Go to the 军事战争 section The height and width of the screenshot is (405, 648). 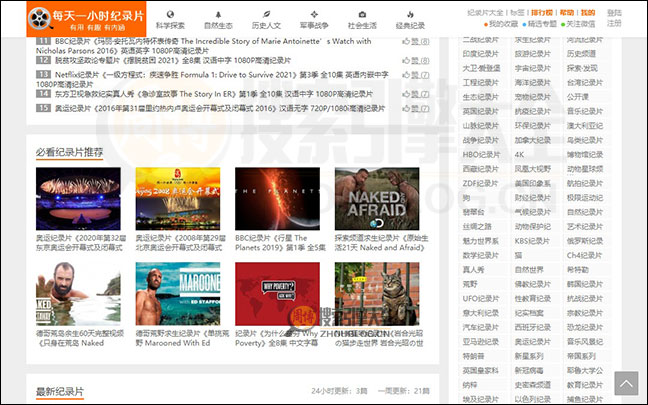[315, 23]
